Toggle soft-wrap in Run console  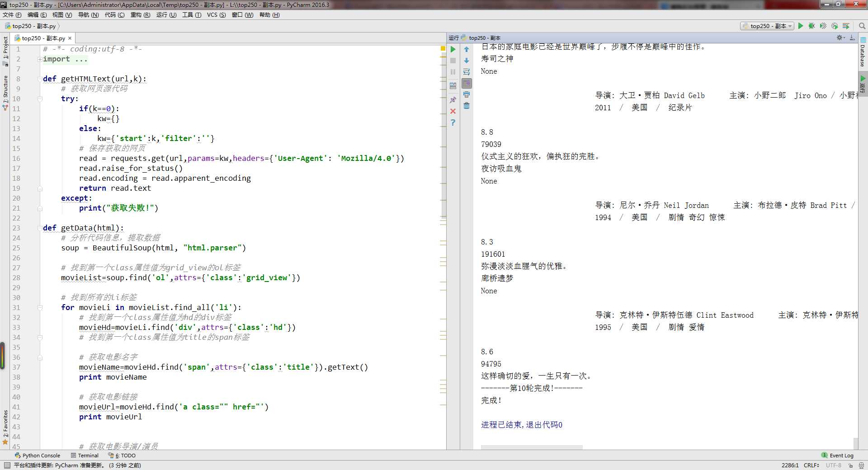click(467, 72)
